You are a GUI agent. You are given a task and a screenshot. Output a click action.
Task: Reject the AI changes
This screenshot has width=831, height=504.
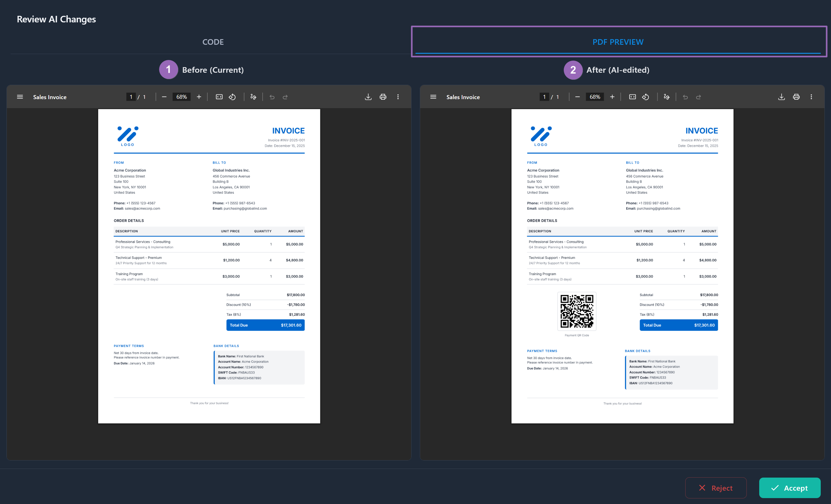click(716, 488)
